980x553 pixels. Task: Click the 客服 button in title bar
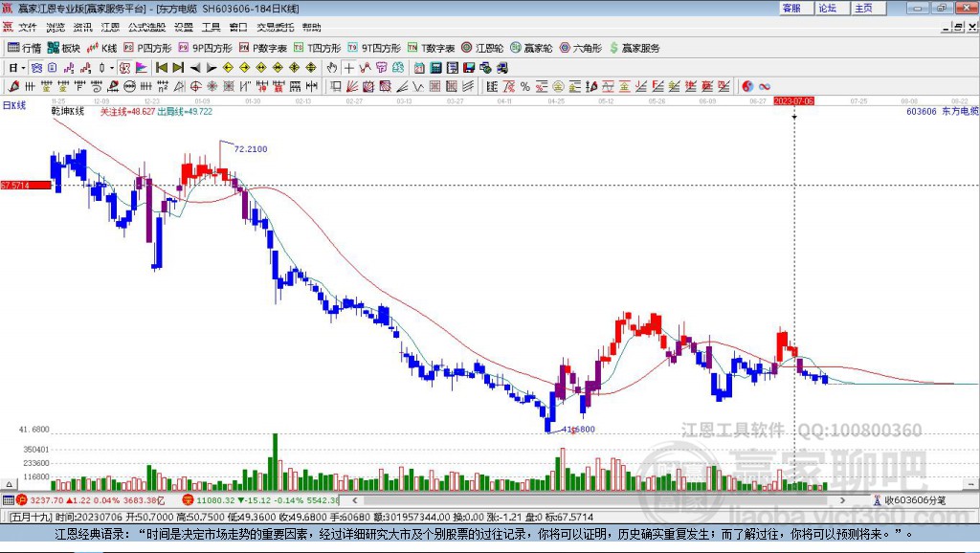pos(795,8)
